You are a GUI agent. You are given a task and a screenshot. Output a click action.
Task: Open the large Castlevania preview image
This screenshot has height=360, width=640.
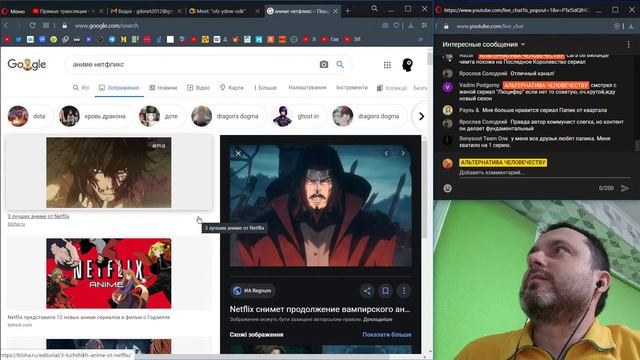click(321, 205)
